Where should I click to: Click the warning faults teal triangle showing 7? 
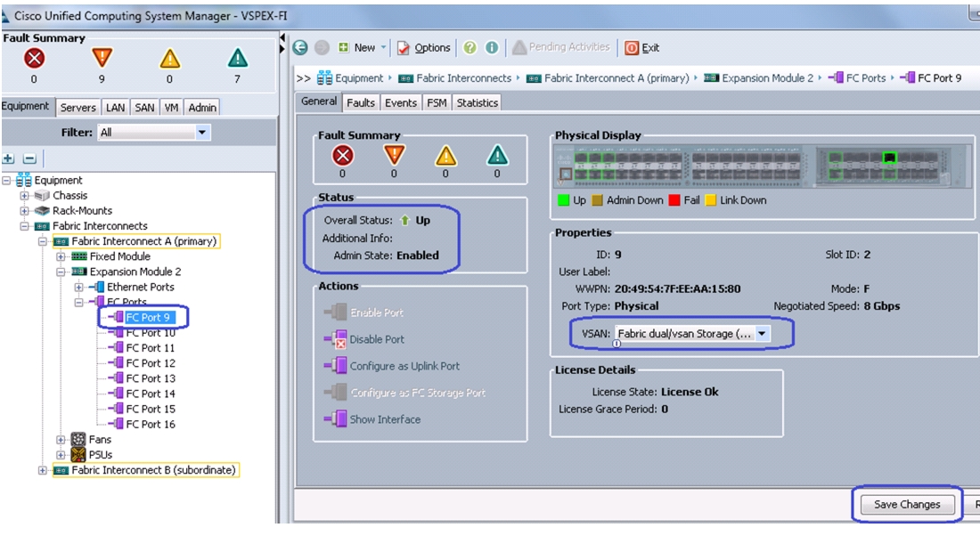238,58
